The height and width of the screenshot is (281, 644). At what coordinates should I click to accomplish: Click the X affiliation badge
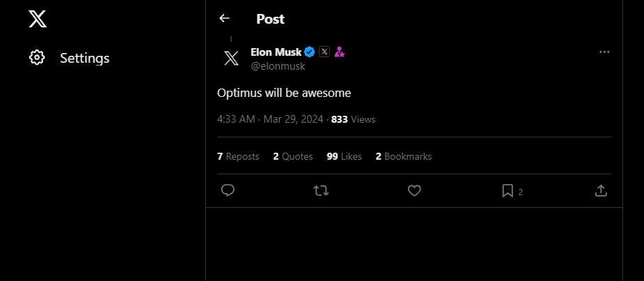(x=324, y=52)
